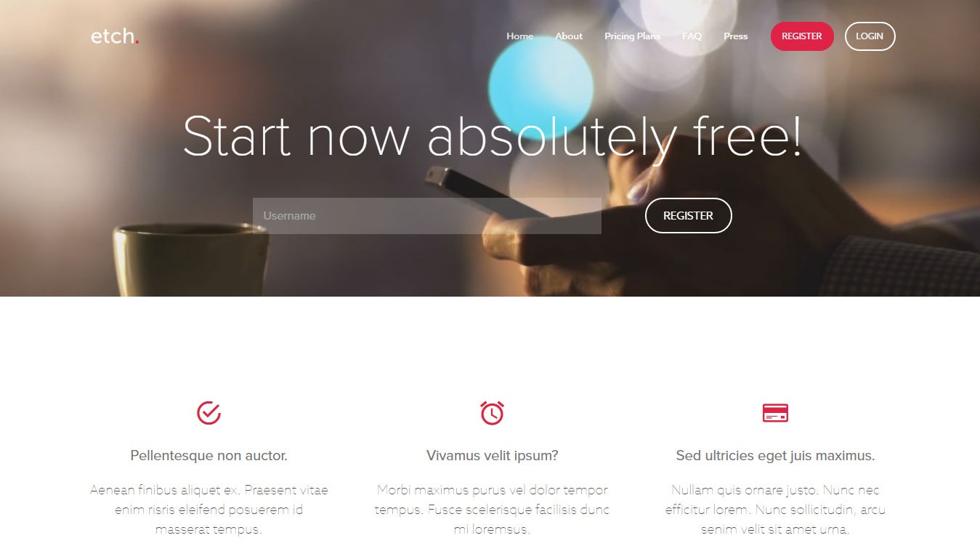Image resolution: width=980 pixels, height=554 pixels.
Task: Focus the Username input field
Action: point(426,216)
